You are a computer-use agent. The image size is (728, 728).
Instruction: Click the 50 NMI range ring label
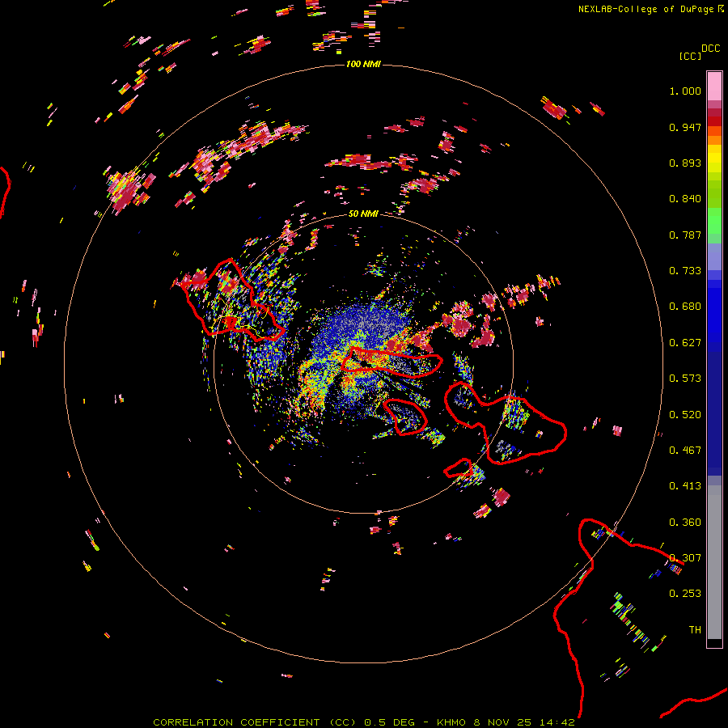[x=363, y=214]
